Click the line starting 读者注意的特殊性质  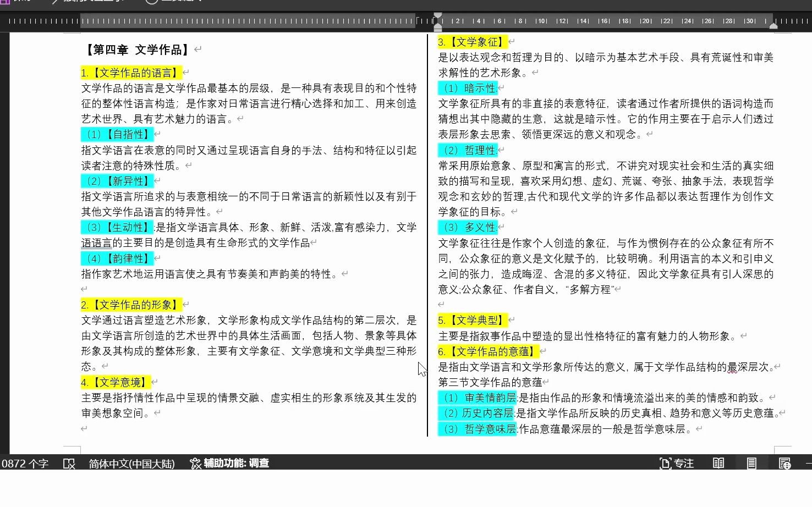[x=132, y=166]
